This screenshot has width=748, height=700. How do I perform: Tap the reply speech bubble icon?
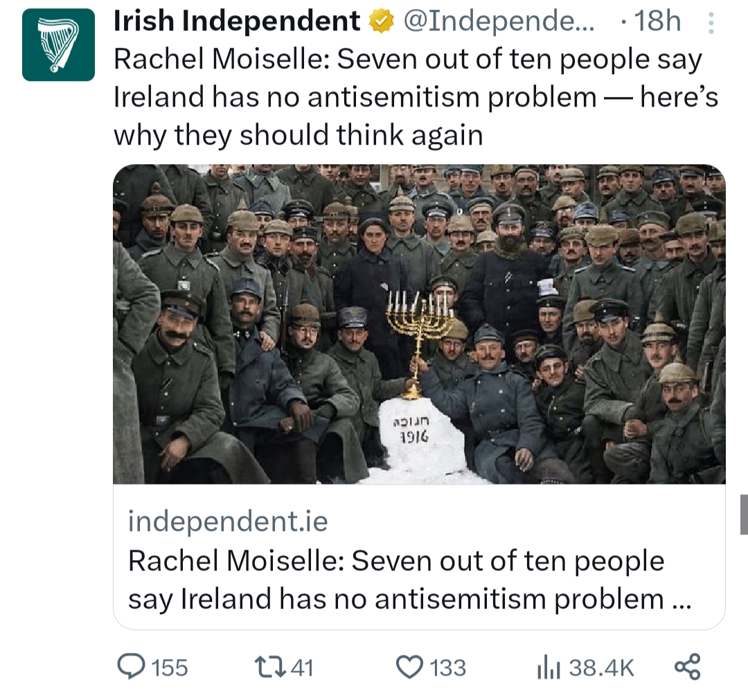pos(131,666)
